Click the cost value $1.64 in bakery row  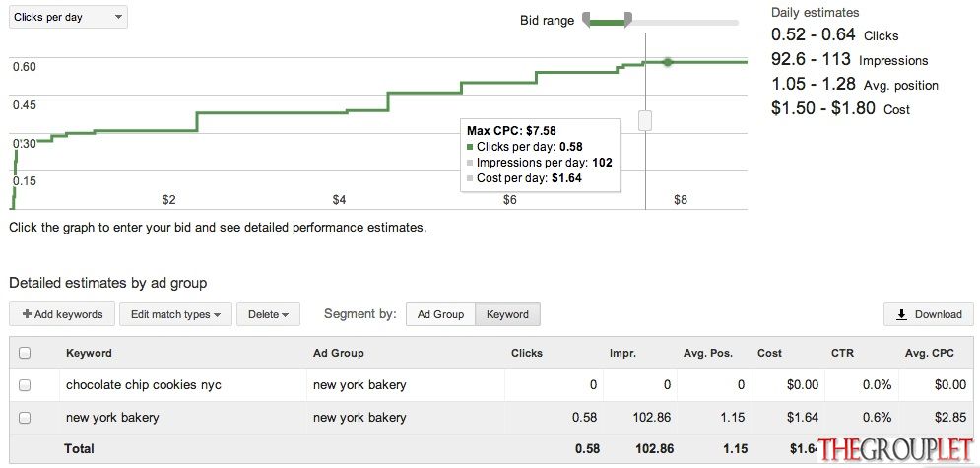pyautogui.click(x=803, y=418)
